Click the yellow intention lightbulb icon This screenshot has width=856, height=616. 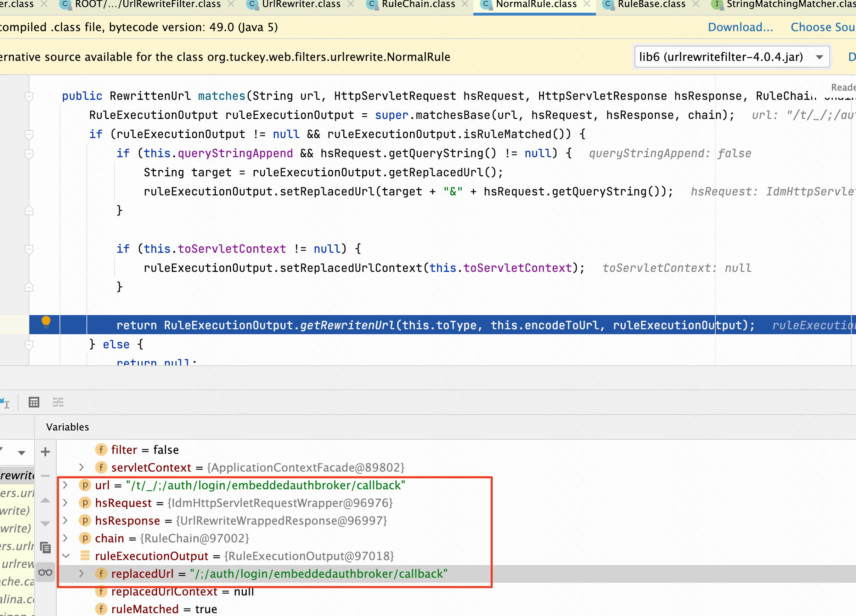[46, 322]
